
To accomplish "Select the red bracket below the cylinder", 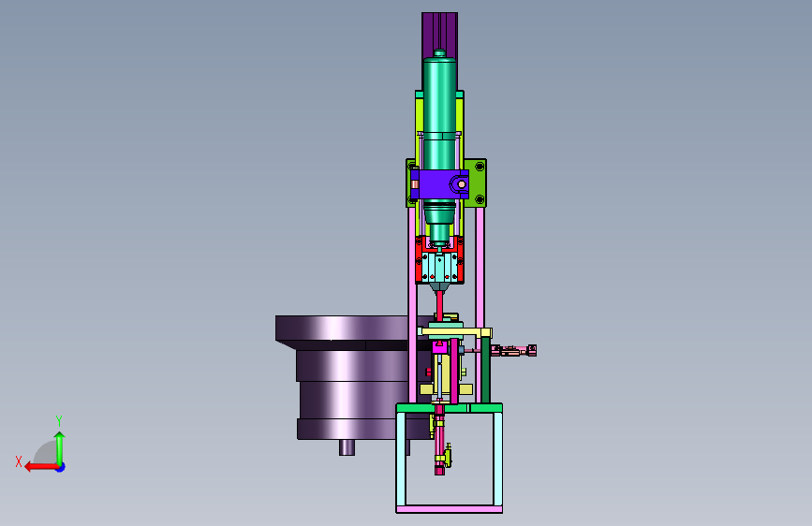I will click(439, 260).
